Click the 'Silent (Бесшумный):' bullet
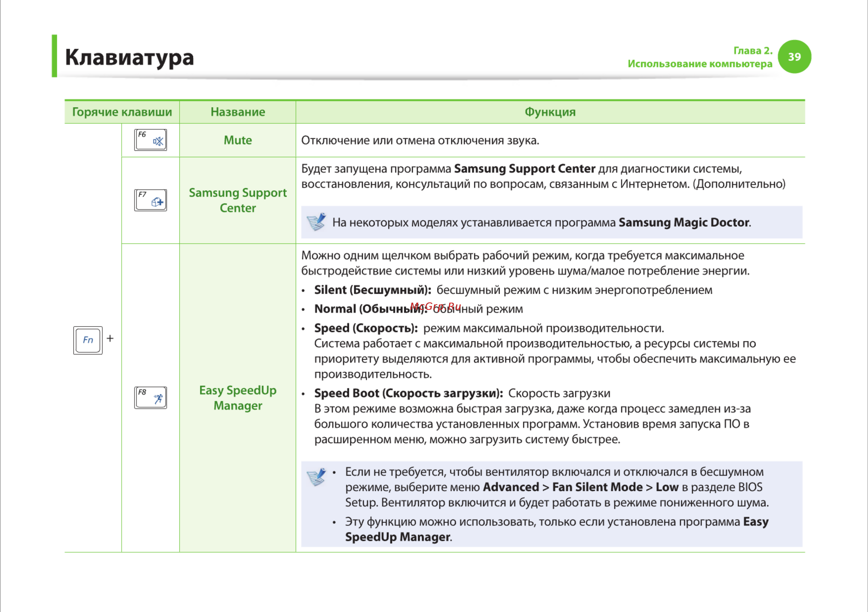Viewport: 868px width, 612px height. click(x=373, y=290)
